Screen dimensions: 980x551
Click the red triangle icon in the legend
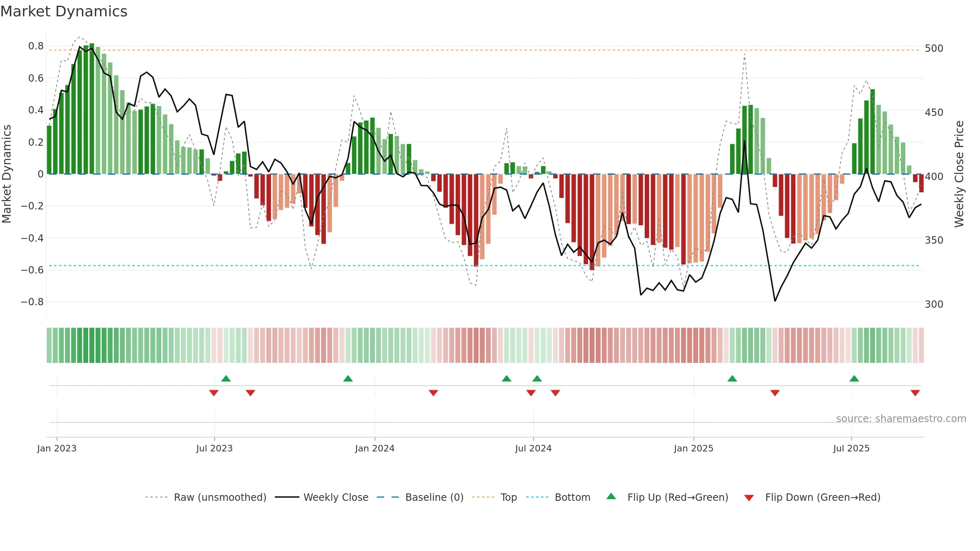coord(749,498)
